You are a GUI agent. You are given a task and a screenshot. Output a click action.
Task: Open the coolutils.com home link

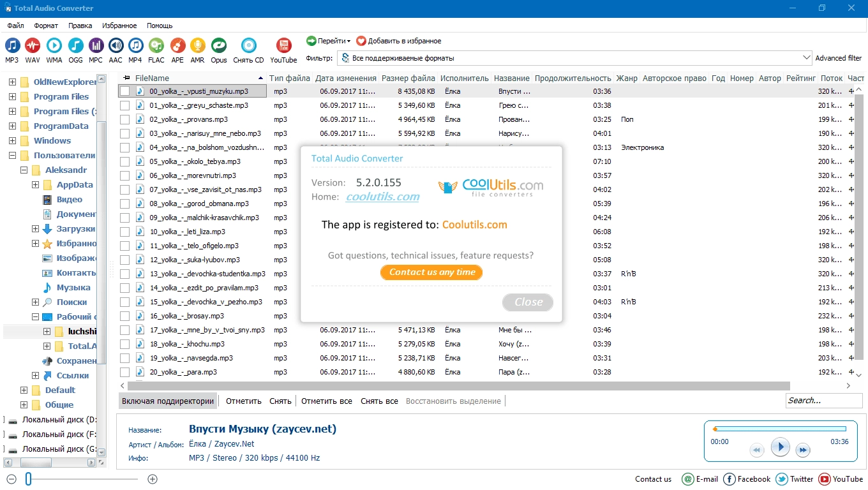coord(383,197)
